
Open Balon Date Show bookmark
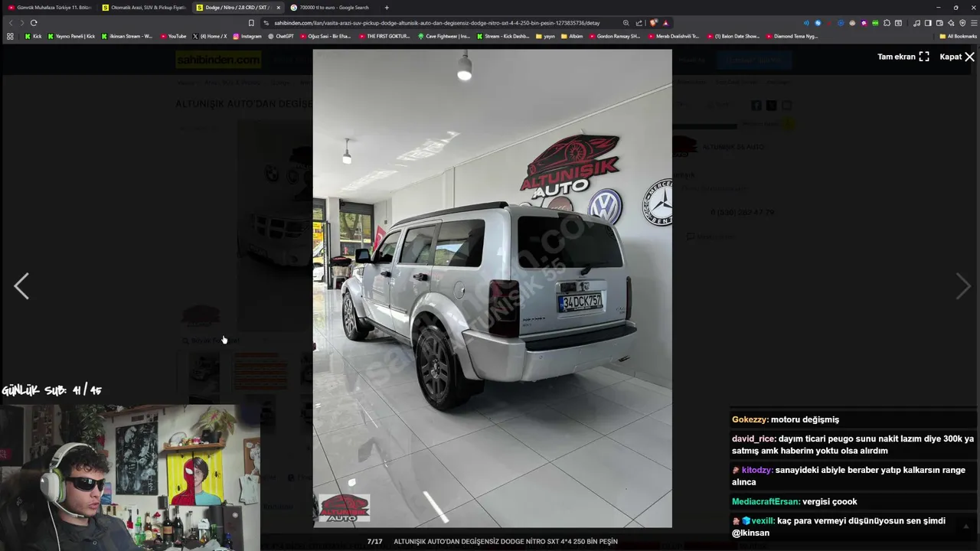point(733,36)
